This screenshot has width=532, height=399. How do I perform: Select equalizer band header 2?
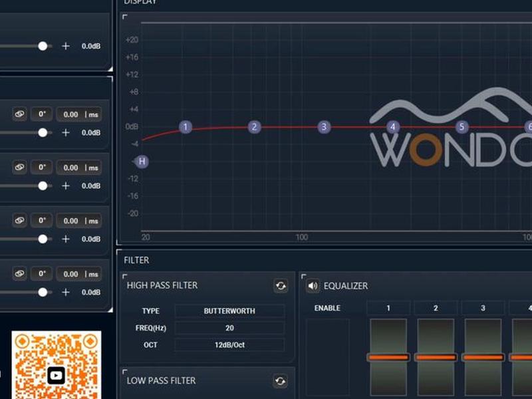pyautogui.click(x=436, y=308)
